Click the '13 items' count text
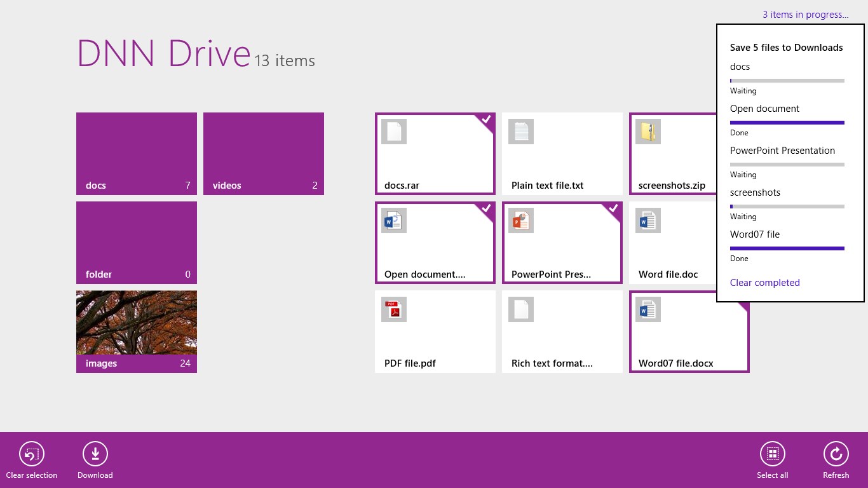This screenshot has width=868, height=488. (285, 60)
